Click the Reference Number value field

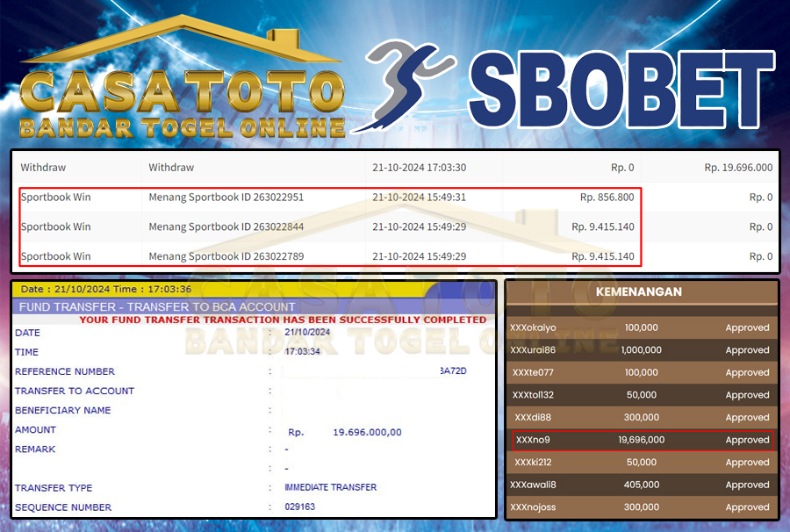tap(377, 371)
